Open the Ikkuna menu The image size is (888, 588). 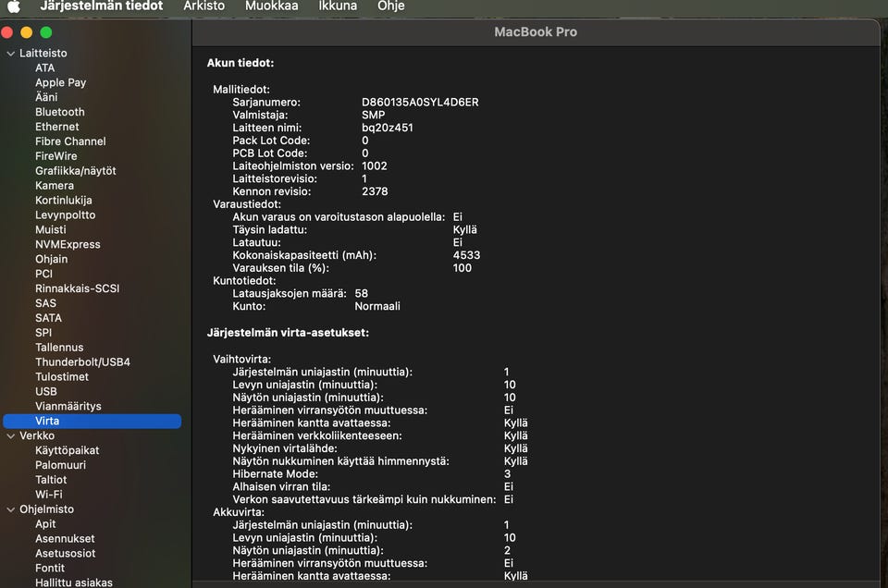pos(338,6)
